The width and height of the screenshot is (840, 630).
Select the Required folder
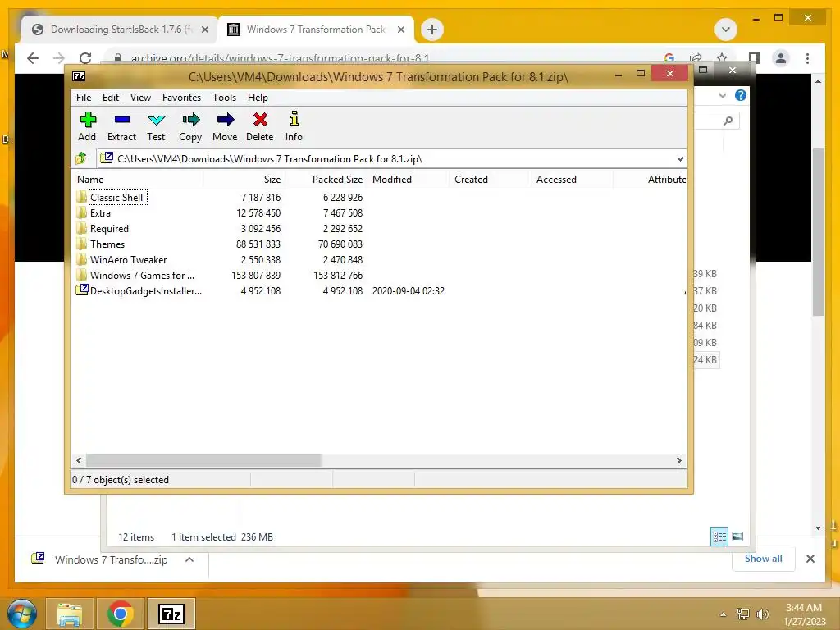(109, 228)
